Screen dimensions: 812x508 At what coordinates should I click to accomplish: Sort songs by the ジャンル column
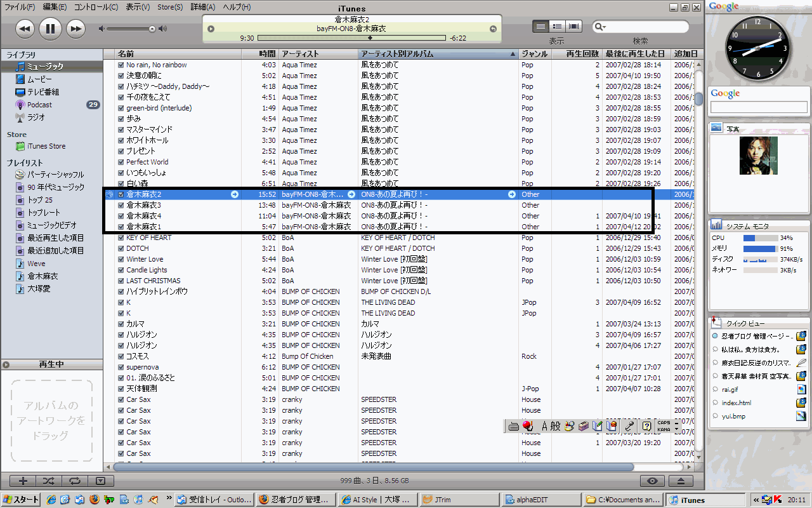[534, 54]
